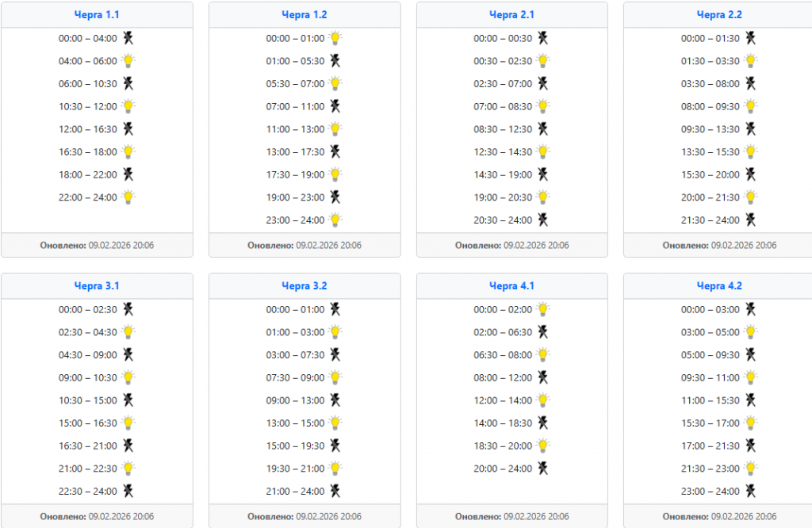The width and height of the screenshot is (812, 528).
Task: Click the power-off icon for 00:00 – 04:00 in Черга 1.1
Action: pyautogui.click(x=128, y=38)
